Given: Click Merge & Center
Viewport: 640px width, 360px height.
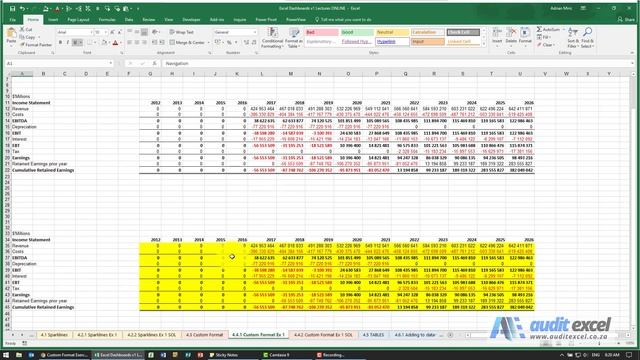Looking at the screenshot, I should tap(187, 42).
